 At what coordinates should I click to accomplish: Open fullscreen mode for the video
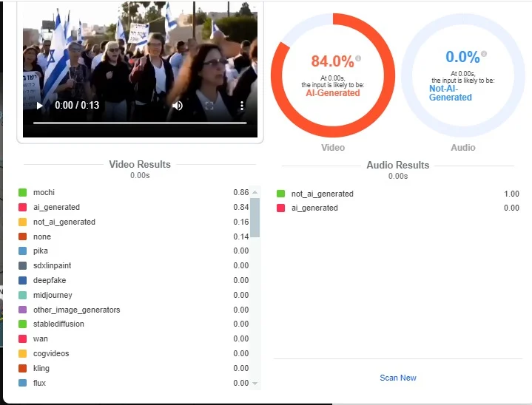coord(209,106)
